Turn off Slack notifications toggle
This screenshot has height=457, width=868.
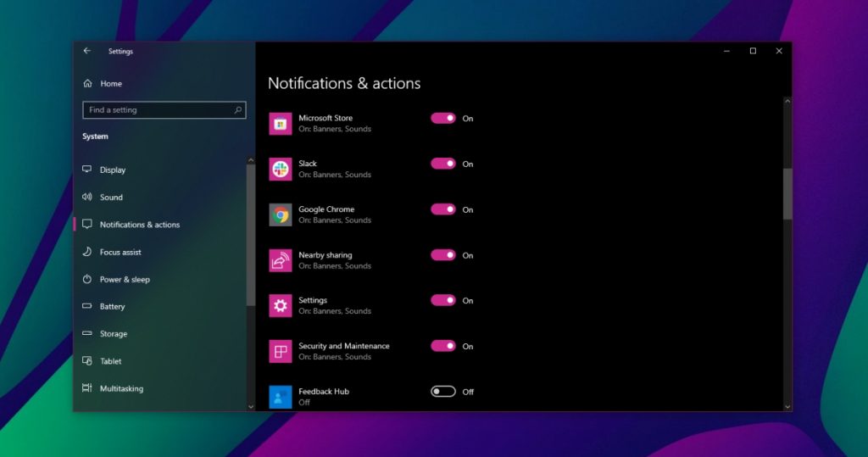tap(442, 164)
